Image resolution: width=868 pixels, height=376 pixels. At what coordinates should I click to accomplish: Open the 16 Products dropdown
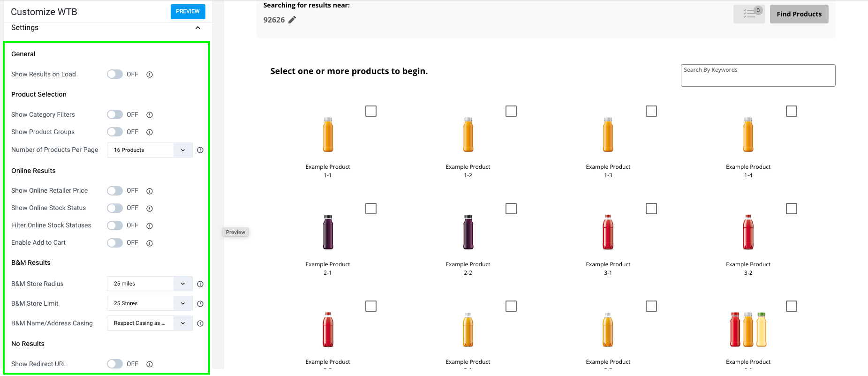[x=150, y=150]
